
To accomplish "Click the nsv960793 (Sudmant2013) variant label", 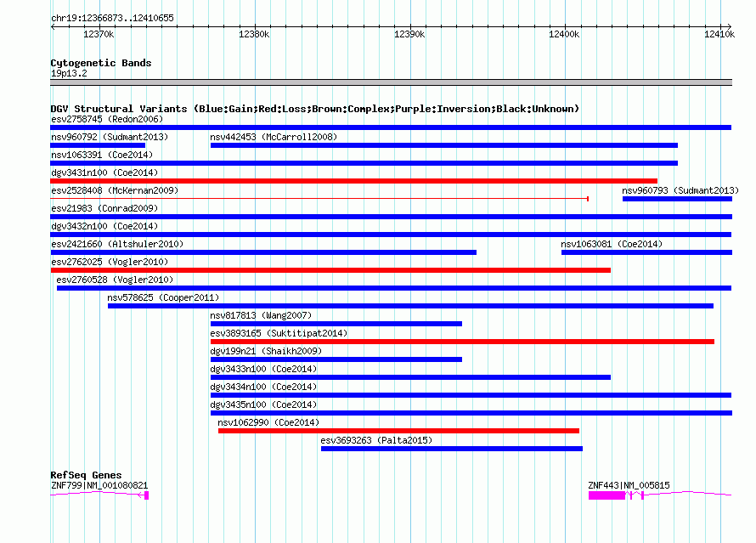I will 680,190.
